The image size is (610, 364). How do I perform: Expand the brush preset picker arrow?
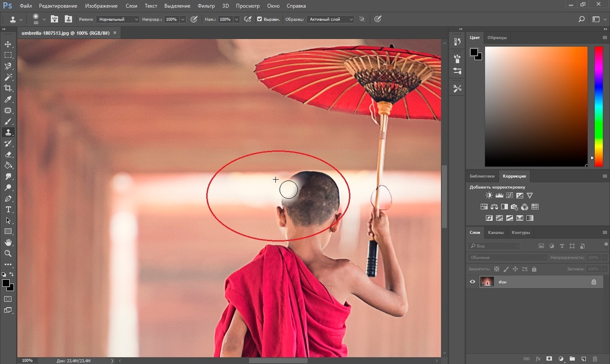pyautogui.click(x=45, y=19)
